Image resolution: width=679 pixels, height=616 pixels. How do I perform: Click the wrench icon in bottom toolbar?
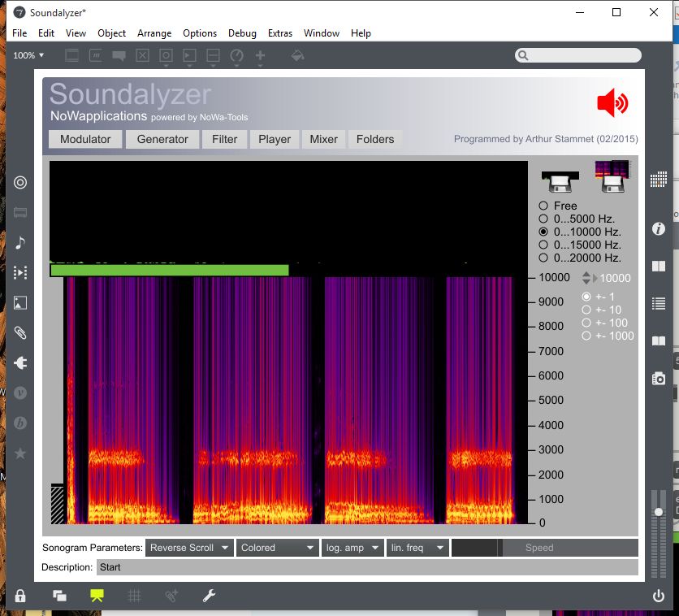[x=210, y=596]
